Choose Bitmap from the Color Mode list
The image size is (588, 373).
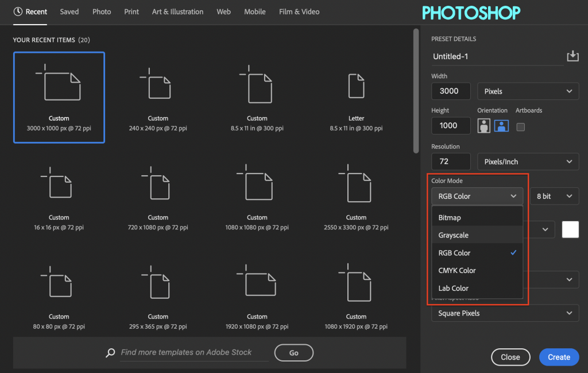tap(477, 218)
